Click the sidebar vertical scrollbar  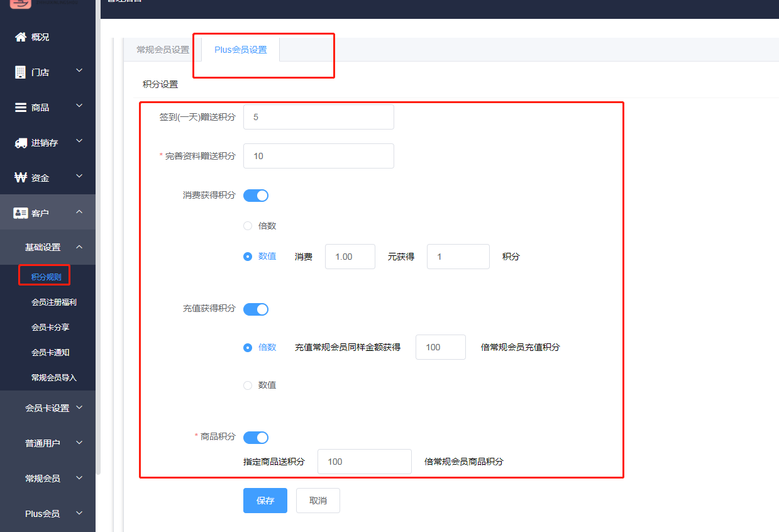click(98, 237)
